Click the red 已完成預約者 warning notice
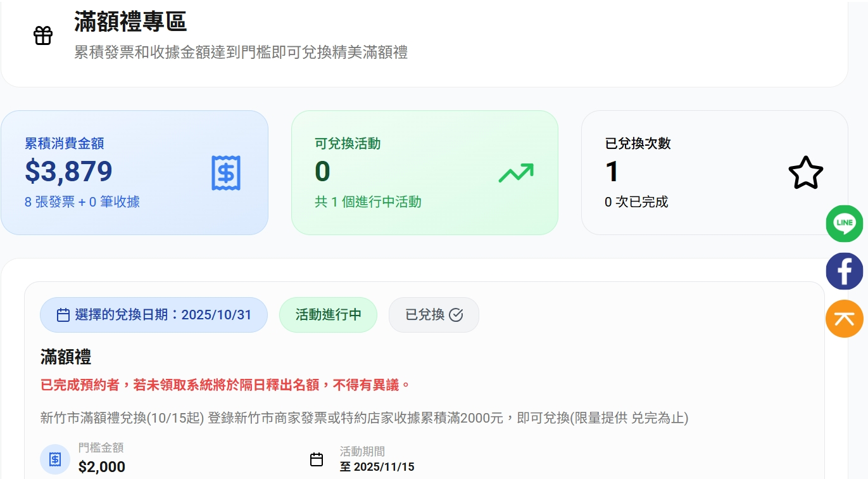 (225, 385)
